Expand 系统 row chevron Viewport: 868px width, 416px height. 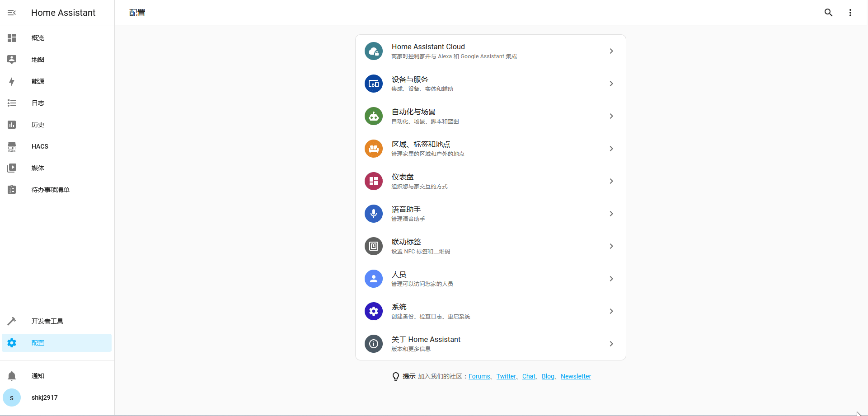[x=611, y=311]
